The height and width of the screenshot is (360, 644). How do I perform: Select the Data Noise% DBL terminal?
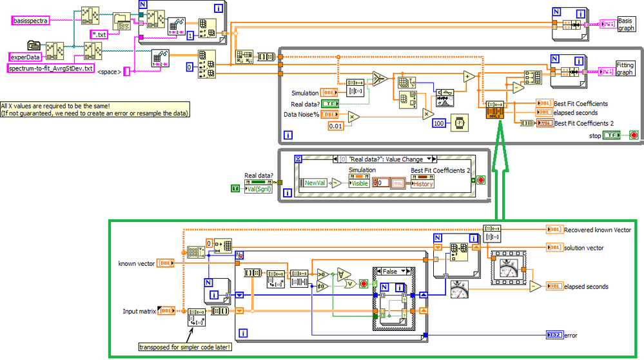[x=329, y=114]
